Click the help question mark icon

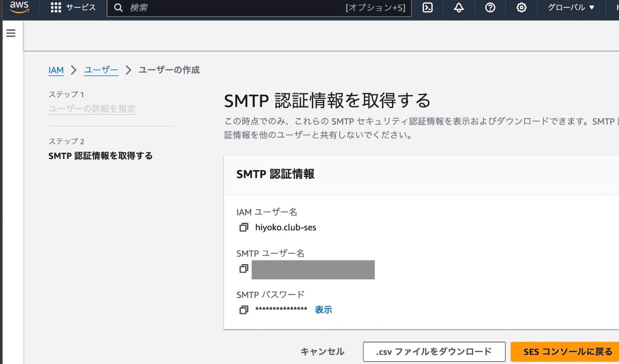(490, 8)
